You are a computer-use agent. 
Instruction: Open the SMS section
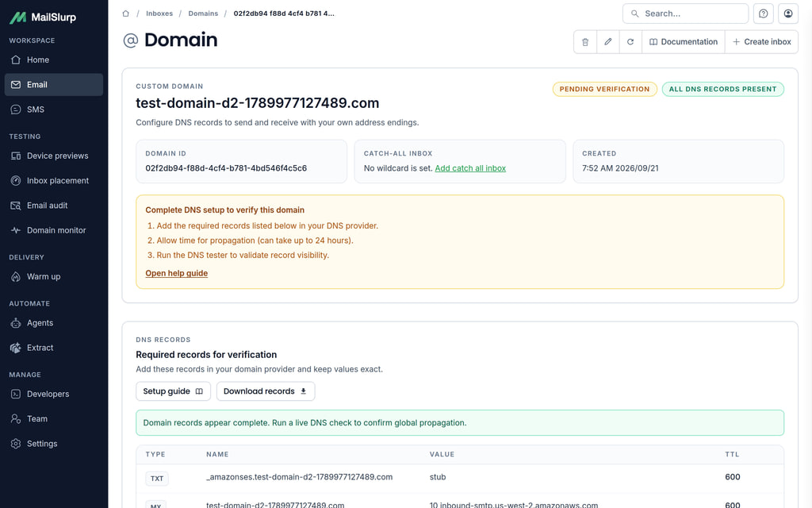(53, 110)
